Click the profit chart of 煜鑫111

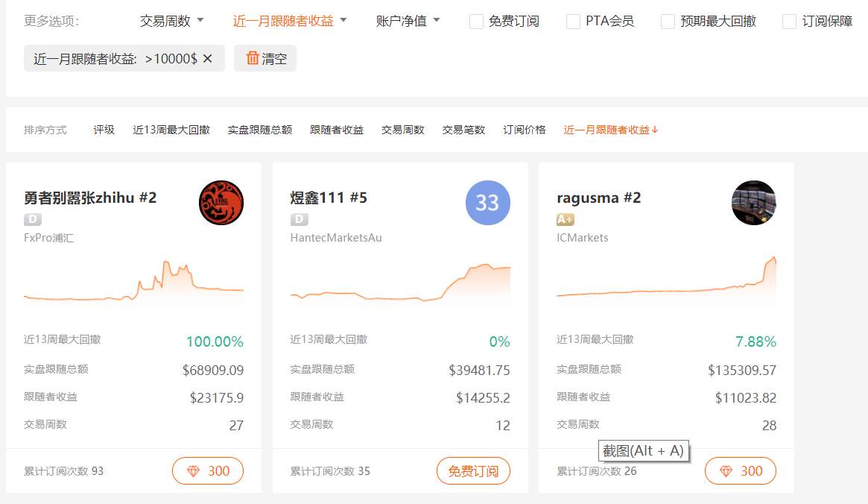(x=400, y=283)
